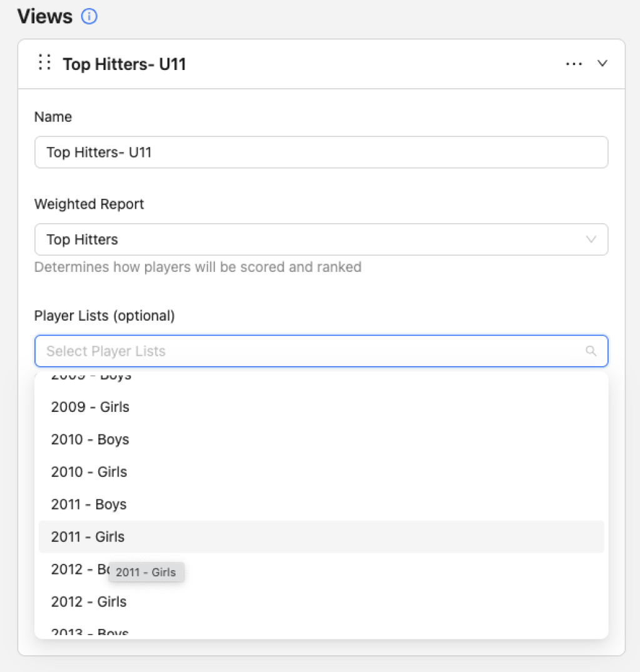Select the 2009 - Girls player list

pyautogui.click(x=90, y=407)
